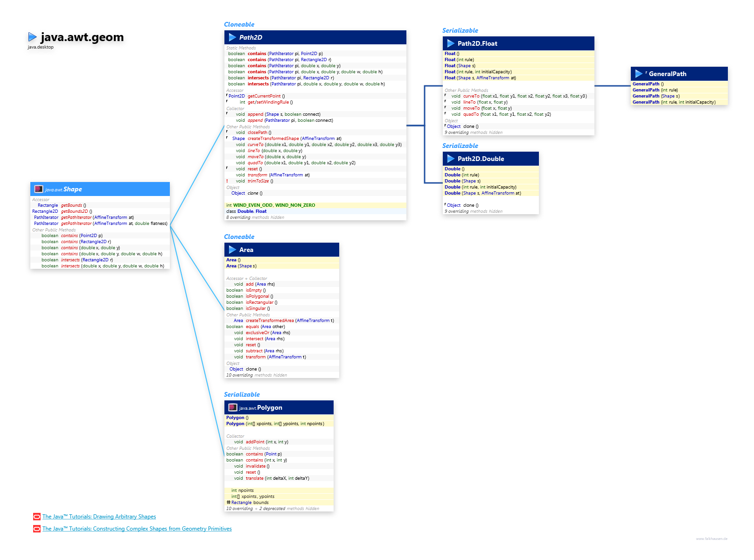
Task: Click Serializable label above Path2D.Float
Action: click(x=460, y=30)
